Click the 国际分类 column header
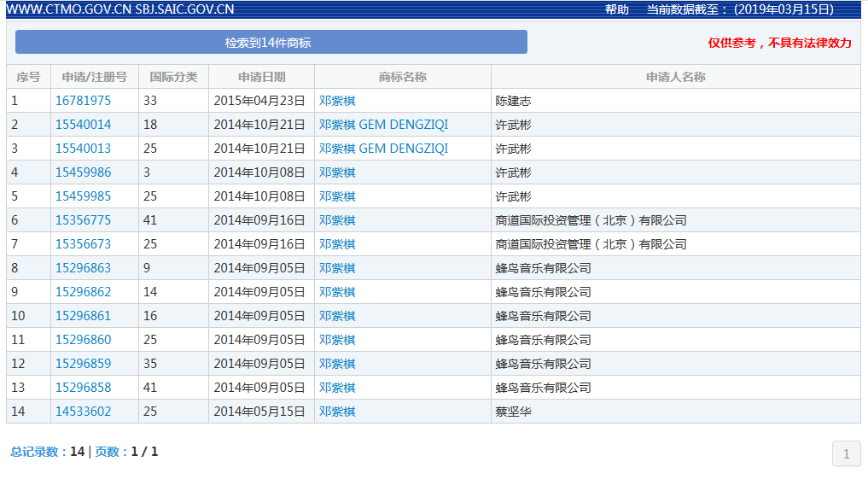 (x=173, y=77)
